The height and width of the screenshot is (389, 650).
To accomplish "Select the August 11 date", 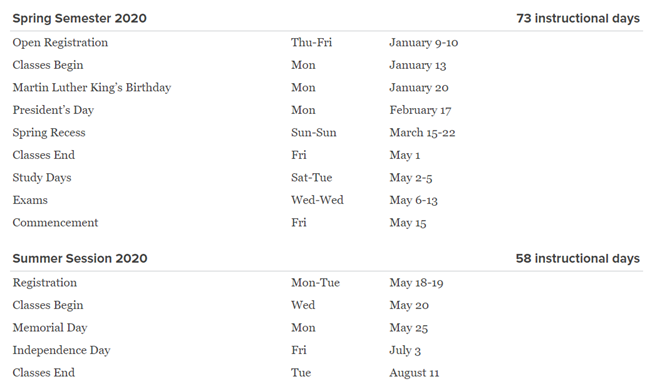I will coord(414,373).
